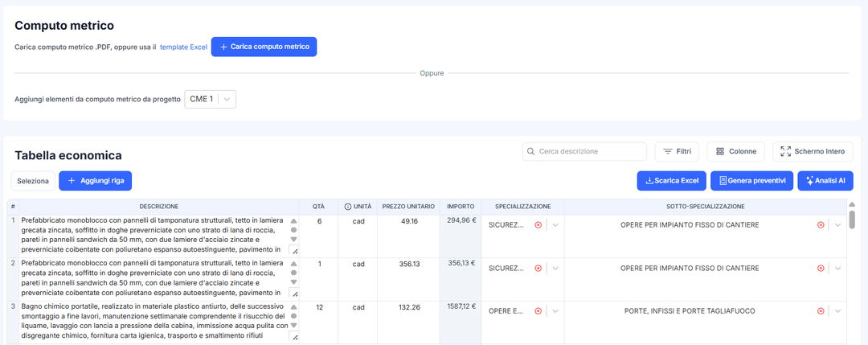Click the table's vertical scrollbar thumb
Screen dimensions: 868x345
(x=852, y=219)
